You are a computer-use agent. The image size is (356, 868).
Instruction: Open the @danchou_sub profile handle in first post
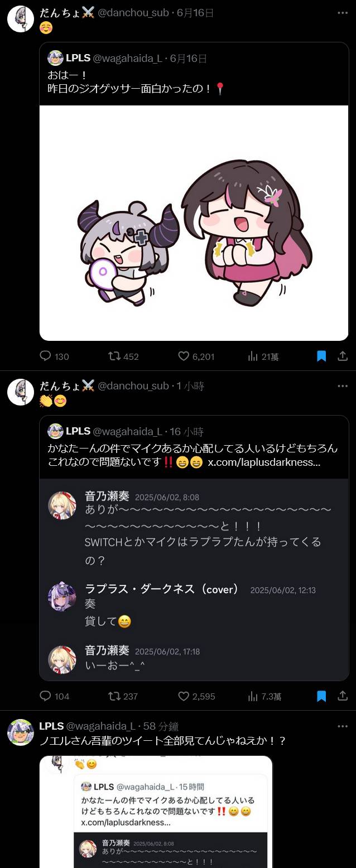[x=133, y=12]
